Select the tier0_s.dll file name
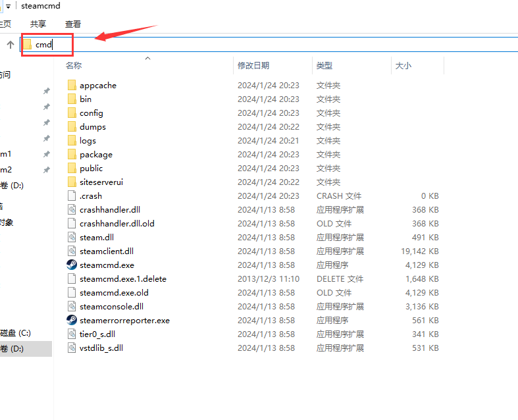 tap(97, 334)
